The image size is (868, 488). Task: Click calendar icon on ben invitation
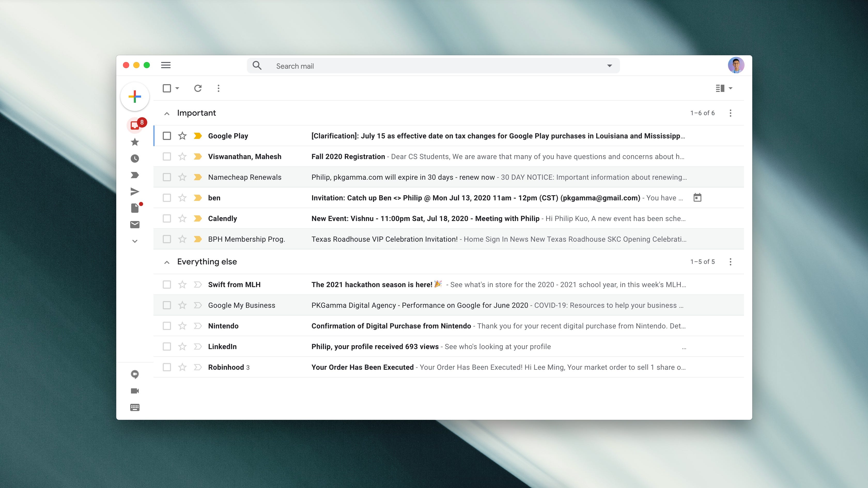click(698, 198)
